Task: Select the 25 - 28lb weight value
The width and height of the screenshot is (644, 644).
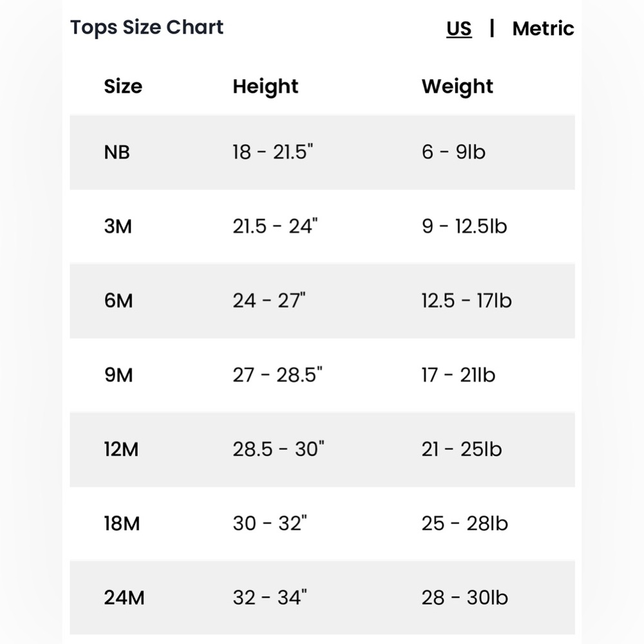Action: (465, 523)
